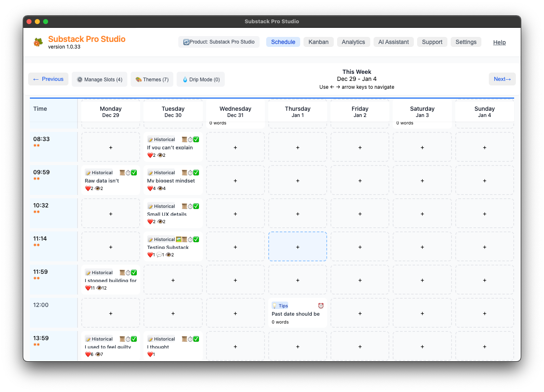The height and width of the screenshot is (392, 544).
Task: Open the Settings tab
Action: (466, 42)
